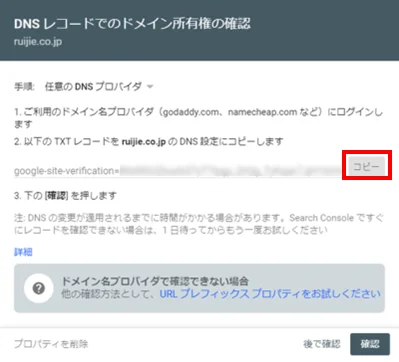
Task: Click the ドメイン名プロバイダで確認できない場合 heading
Action: 155,281
